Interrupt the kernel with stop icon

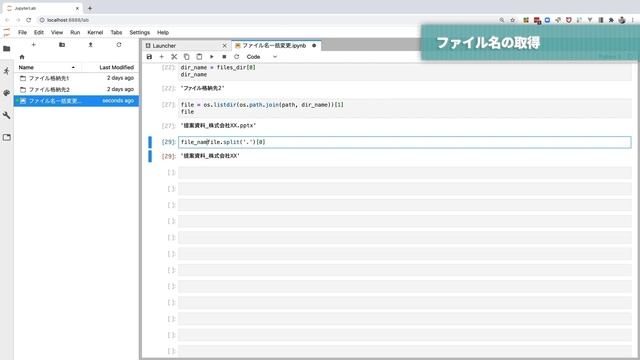click(224, 57)
